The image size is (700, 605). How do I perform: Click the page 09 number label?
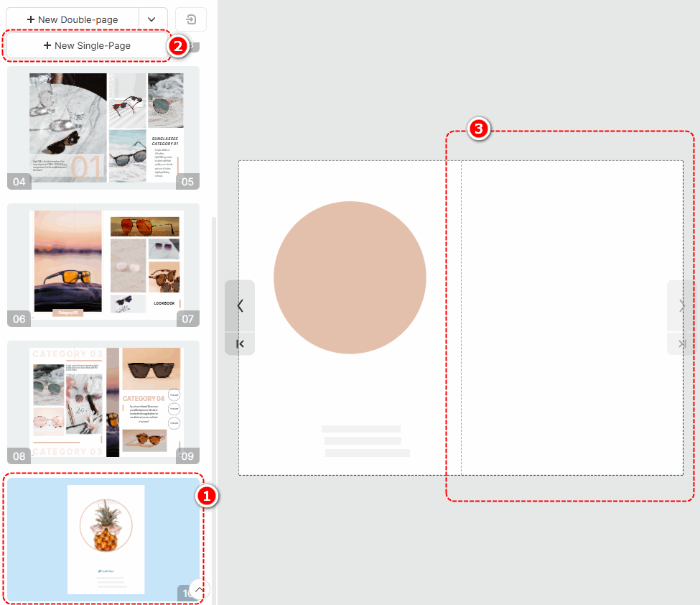(187, 456)
